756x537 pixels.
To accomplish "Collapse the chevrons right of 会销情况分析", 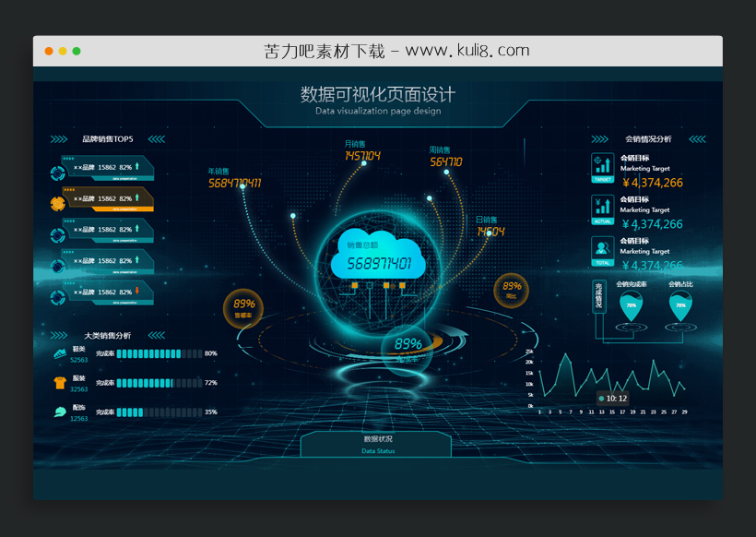I will tap(697, 138).
